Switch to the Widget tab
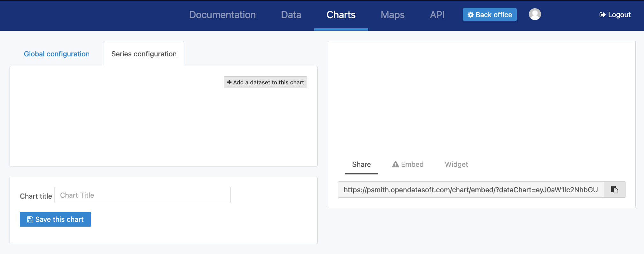 point(456,164)
